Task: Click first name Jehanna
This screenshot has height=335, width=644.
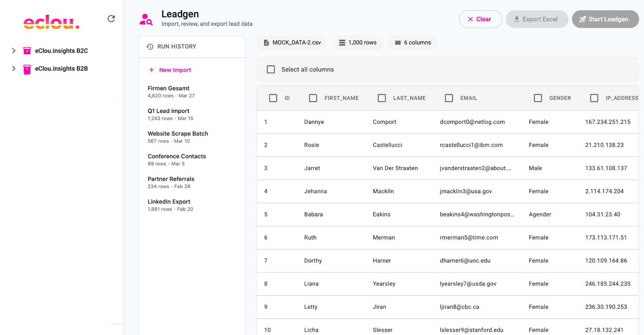Action: coord(315,192)
